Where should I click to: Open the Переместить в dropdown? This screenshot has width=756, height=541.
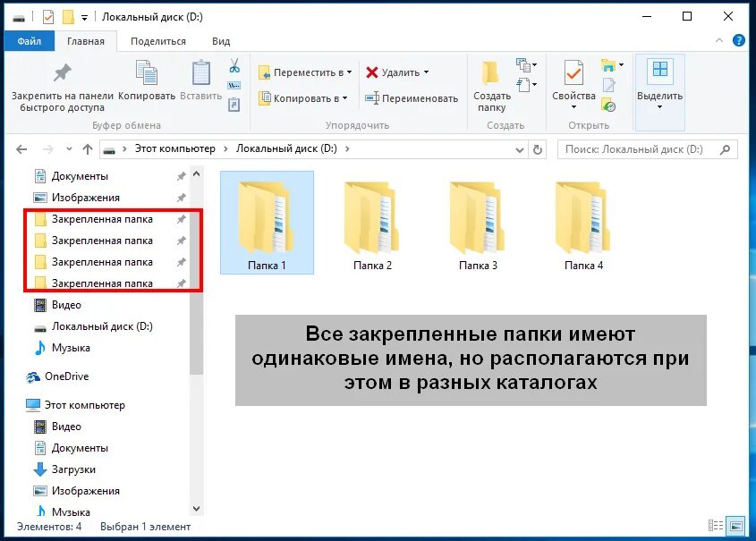(x=305, y=72)
